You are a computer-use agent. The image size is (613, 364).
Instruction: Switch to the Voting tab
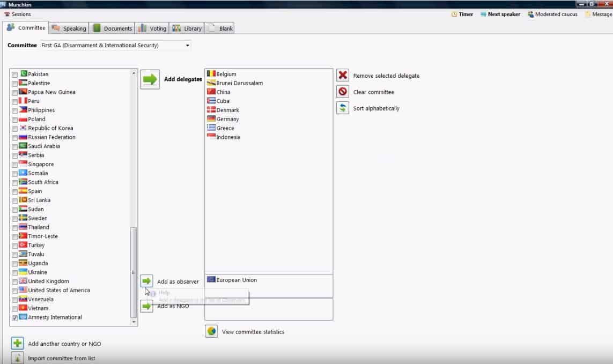pyautogui.click(x=152, y=28)
